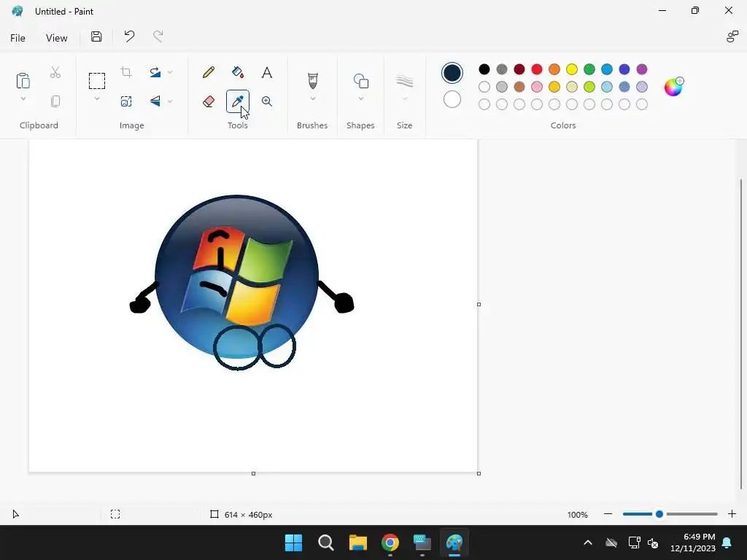Click the line Size icon
This screenshot has width=747, height=560.
tap(404, 81)
